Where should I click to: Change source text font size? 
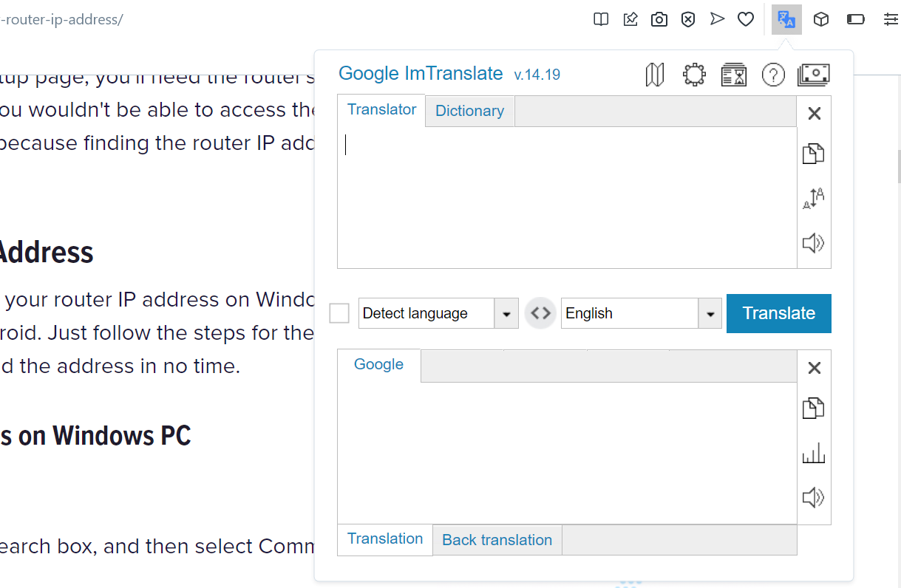(814, 198)
